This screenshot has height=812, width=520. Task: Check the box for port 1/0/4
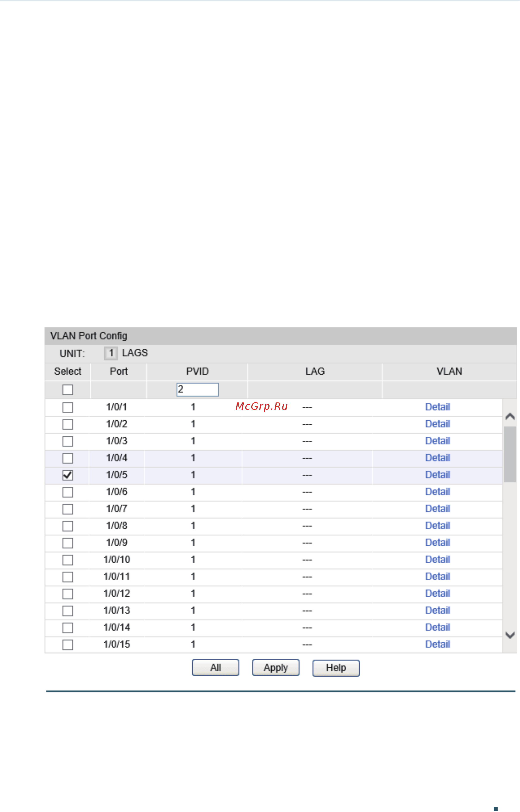point(67,458)
